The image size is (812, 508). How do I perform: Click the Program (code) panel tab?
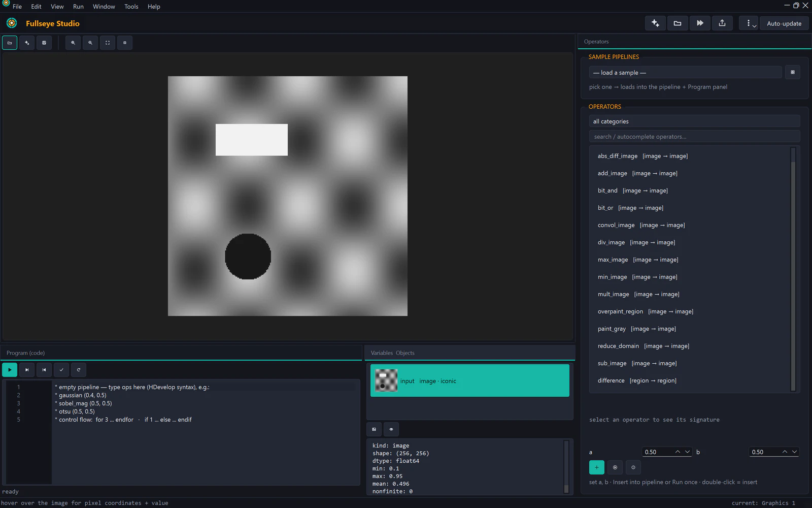[25, 353]
